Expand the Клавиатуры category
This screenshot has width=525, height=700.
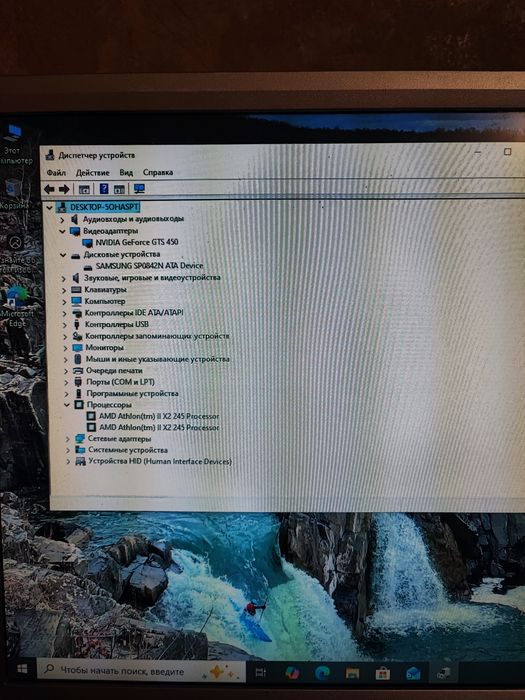(64, 290)
